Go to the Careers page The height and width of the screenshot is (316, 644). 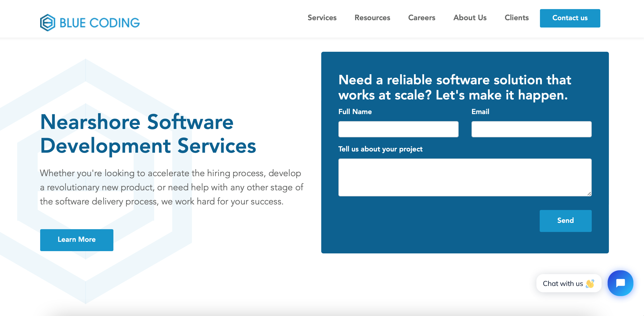pos(422,18)
